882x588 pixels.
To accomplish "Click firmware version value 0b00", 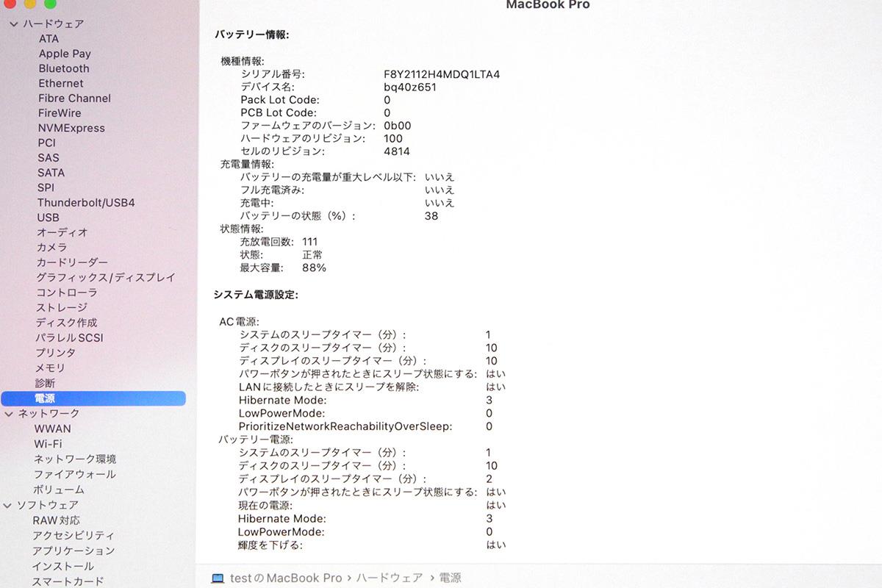I will coord(398,125).
